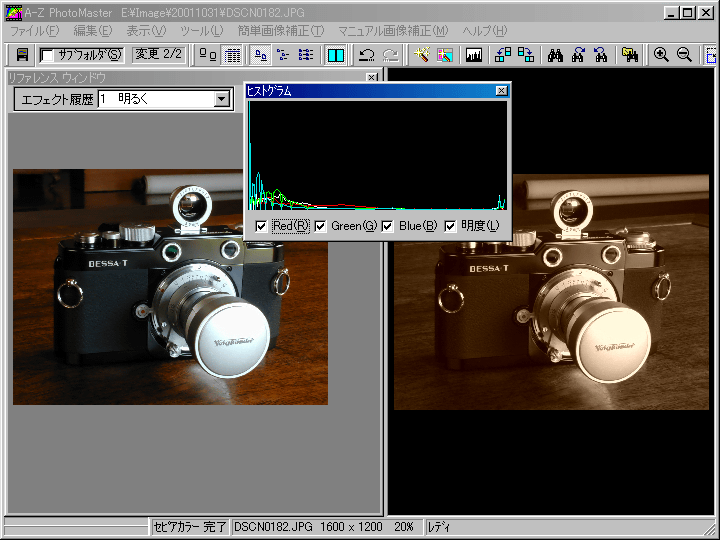Click the binoculars with back-arrow icon
This screenshot has height=540, width=720.
pos(601,55)
